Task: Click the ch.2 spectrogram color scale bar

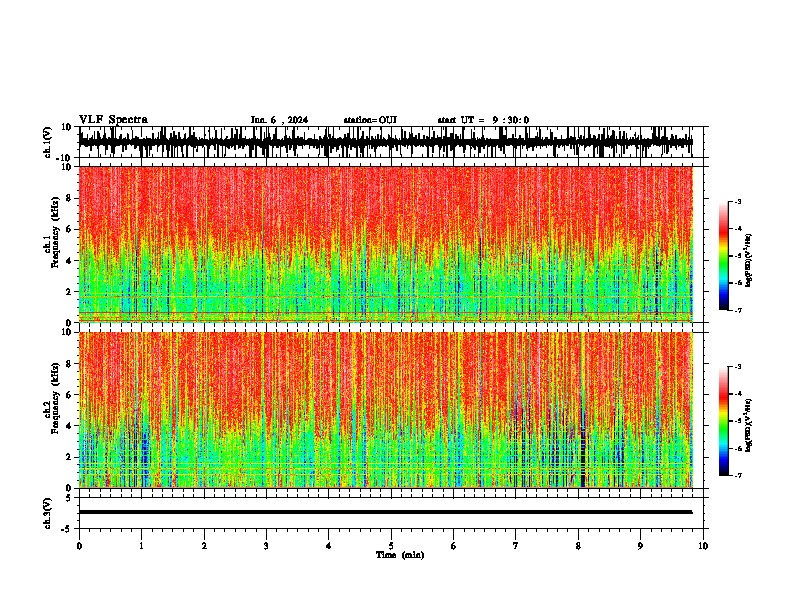Action: (x=724, y=421)
